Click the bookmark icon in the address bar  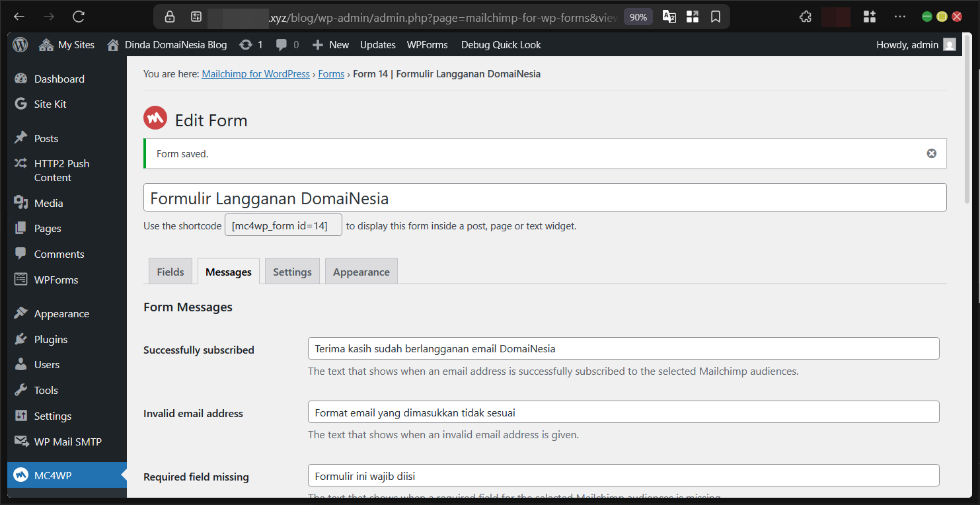click(x=716, y=17)
